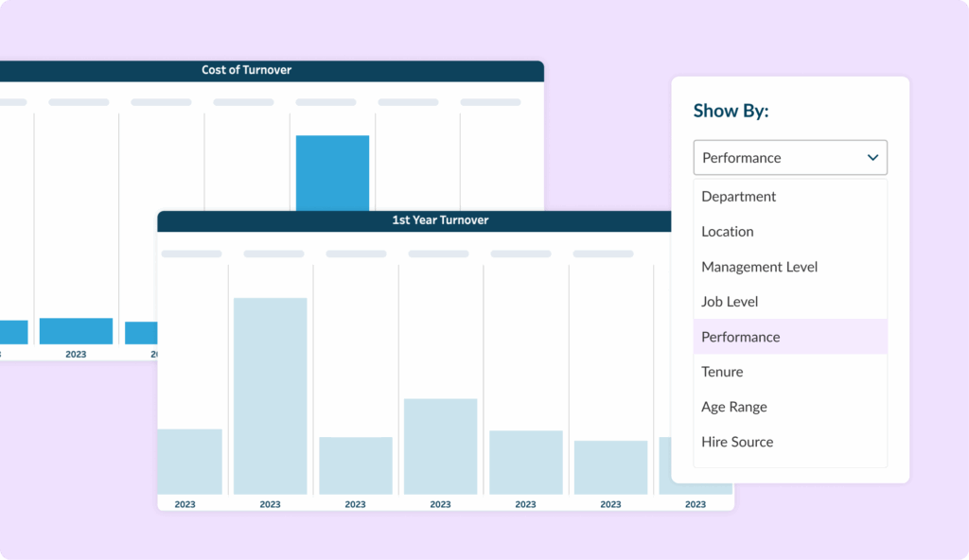Click the tallest bar in Cost of Turnover
The image size is (969, 560).
click(x=332, y=172)
